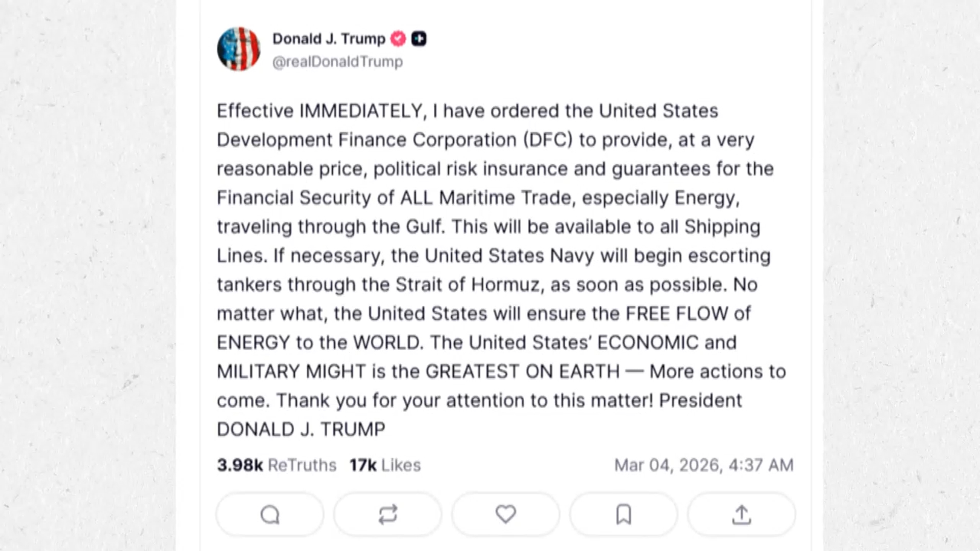The image size is (980, 551).
Task: Click the word IMMEDIATELY in the post
Action: (x=360, y=111)
